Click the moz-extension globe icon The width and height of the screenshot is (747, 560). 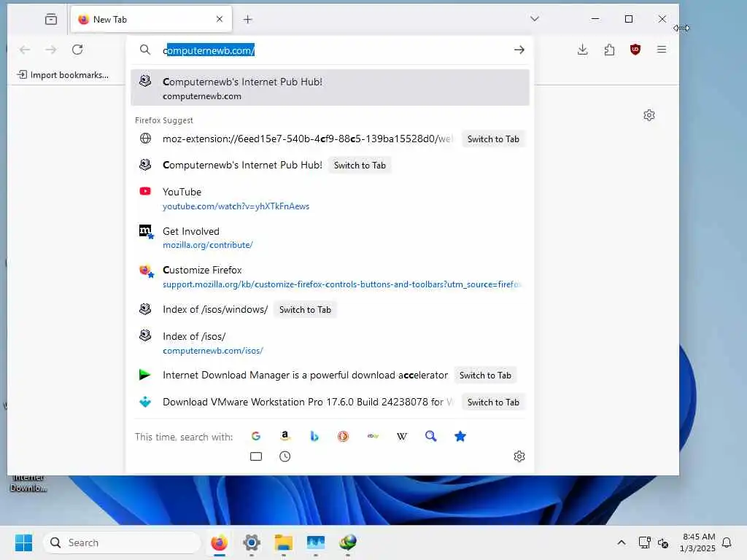click(x=145, y=138)
